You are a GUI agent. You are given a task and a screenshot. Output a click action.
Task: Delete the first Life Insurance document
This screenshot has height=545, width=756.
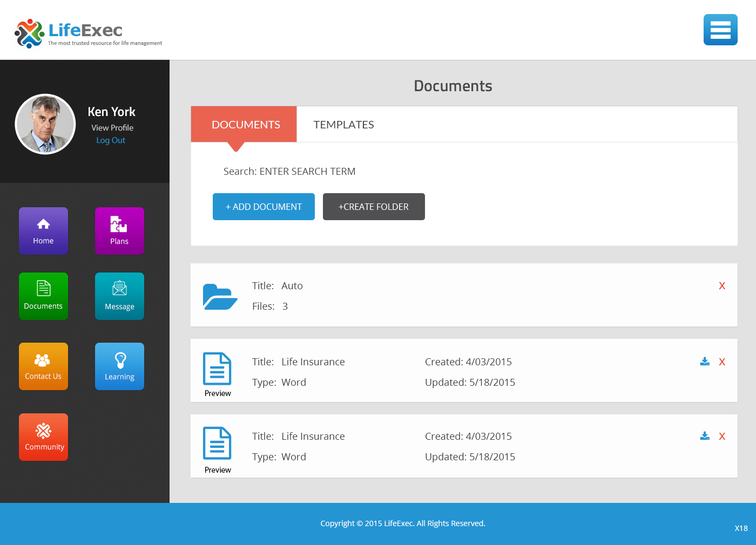coord(722,362)
